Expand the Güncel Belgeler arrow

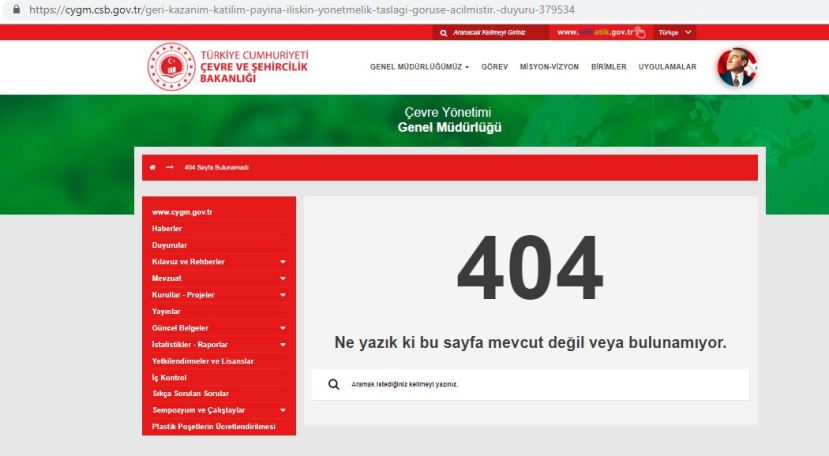coord(283,328)
